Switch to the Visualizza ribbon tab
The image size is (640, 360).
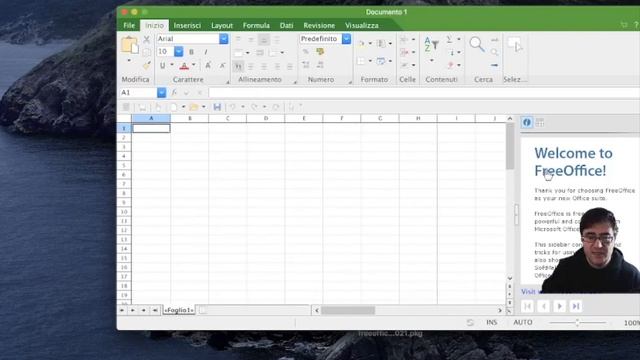click(362, 25)
